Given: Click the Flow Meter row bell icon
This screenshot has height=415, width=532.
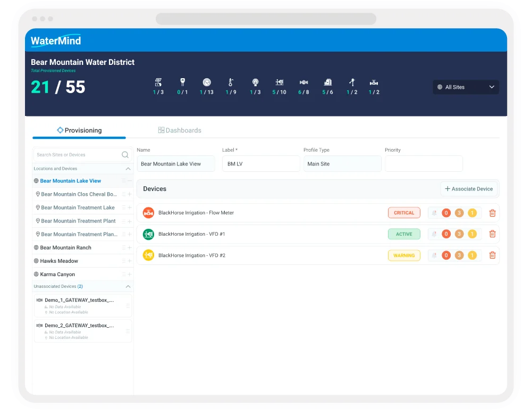Looking at the screenshot, I should 434,213.
